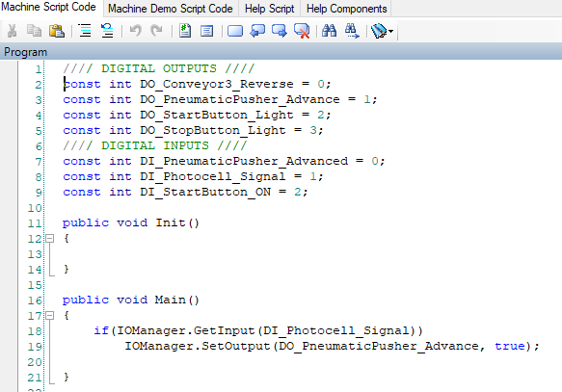Collapse the Main() code block
Screen dimensions: 562x392
(50, 315)
